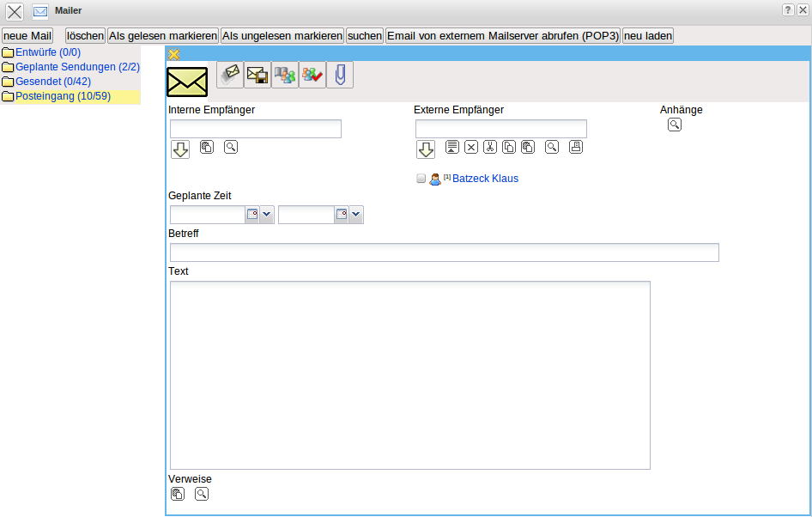812x517 pixels.
Task: Open the Batzeck Klaus contact link
Action: pos(485,179)
